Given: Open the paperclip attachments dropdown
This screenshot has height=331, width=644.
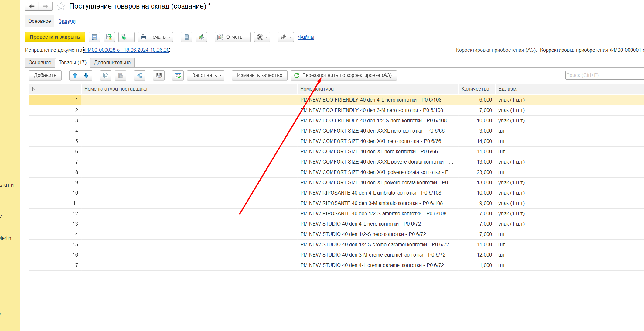Looking at the screenshot, I should pos(286,37).
